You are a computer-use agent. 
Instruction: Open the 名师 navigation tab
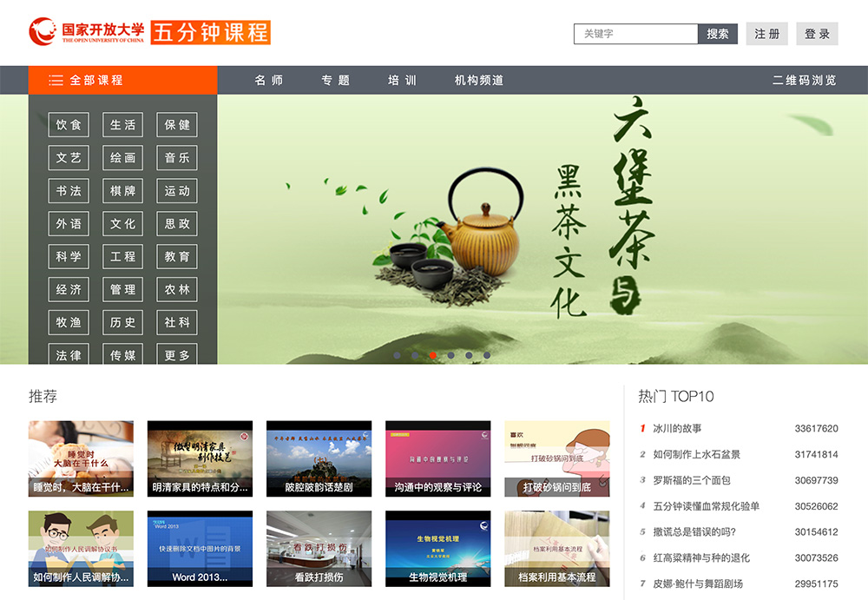269,81
